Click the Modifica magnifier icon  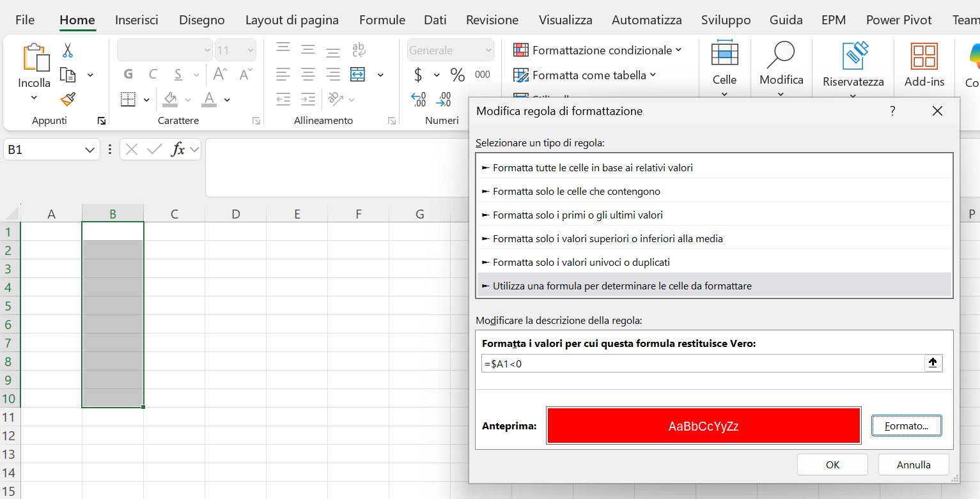coord(781,55)
